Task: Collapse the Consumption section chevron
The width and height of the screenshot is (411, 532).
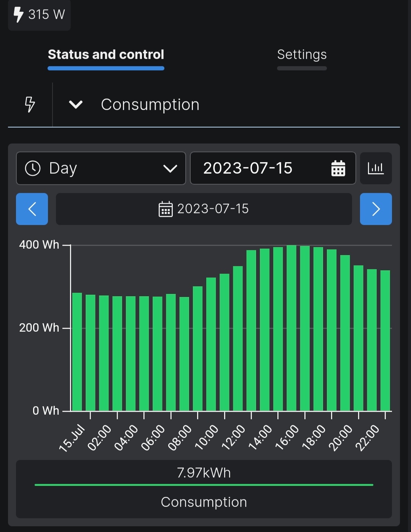Action: coord(76,104)
